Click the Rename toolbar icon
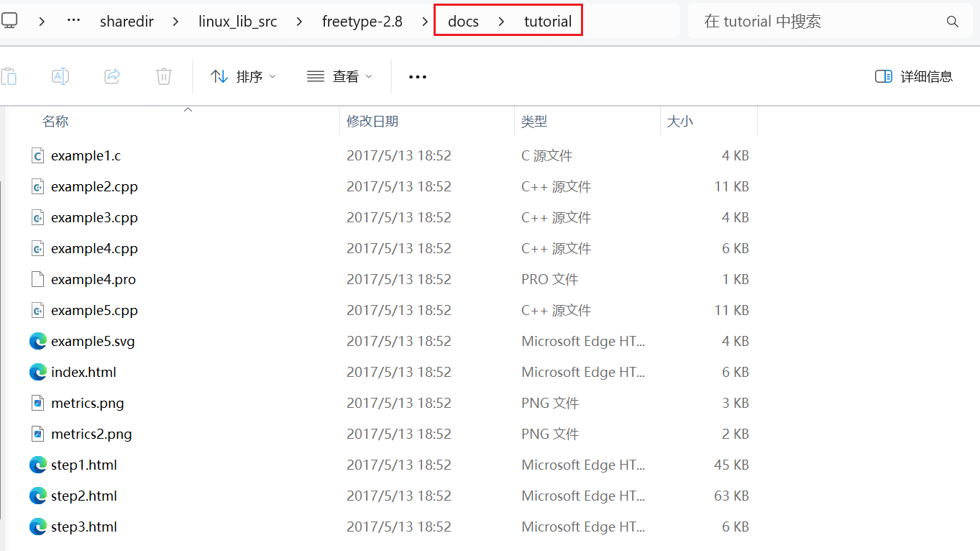The width and height of the screenshot is (980, 551). [60, 76]
